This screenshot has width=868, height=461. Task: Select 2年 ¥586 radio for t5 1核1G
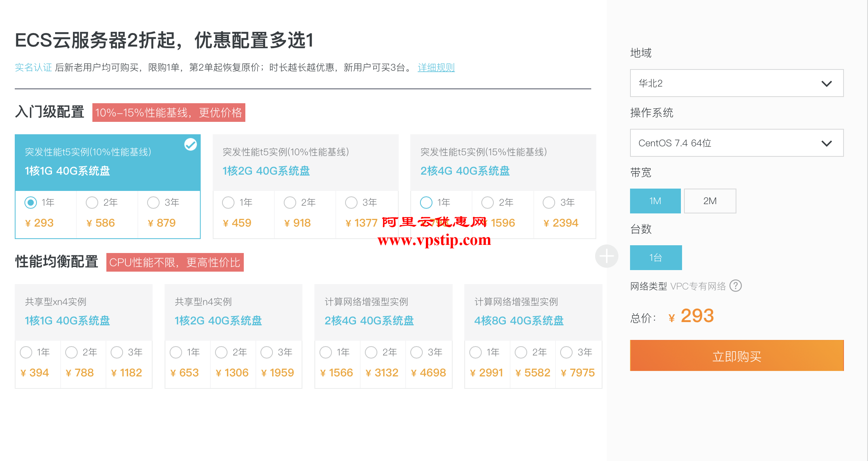(x=92, y=202)
